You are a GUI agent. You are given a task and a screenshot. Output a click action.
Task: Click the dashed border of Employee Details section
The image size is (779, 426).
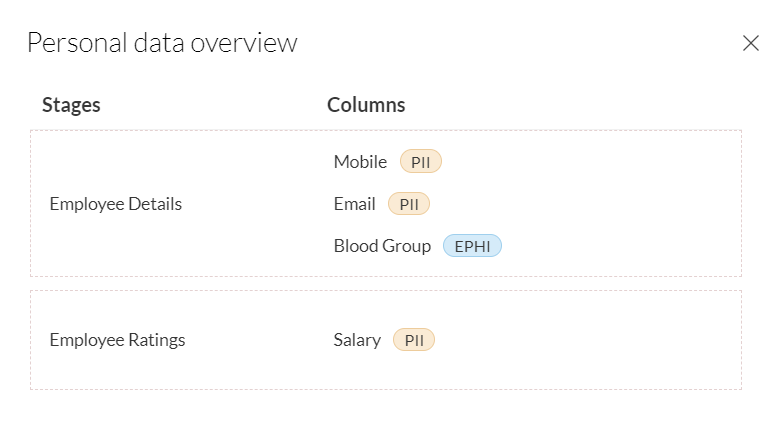point(386,130)
